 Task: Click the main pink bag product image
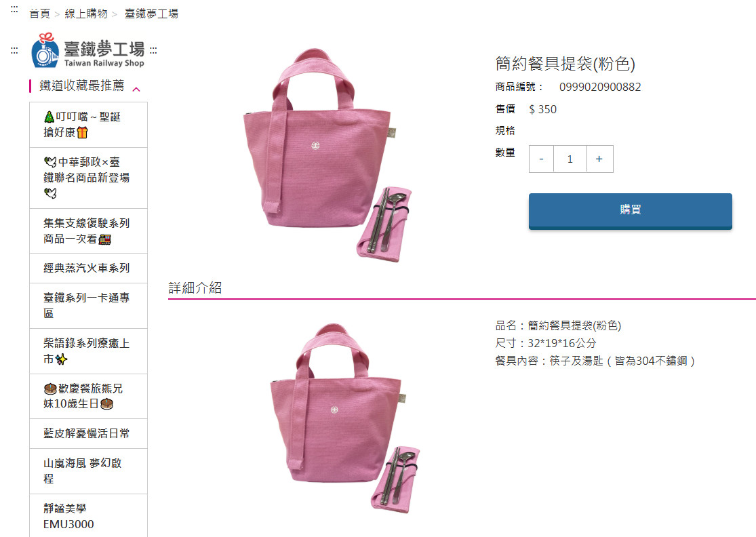[327, 155]
